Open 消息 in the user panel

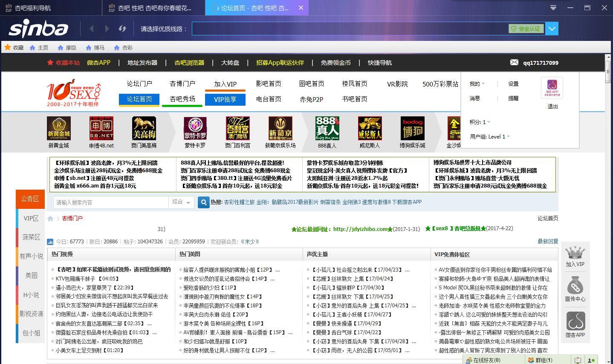(475, 98)
